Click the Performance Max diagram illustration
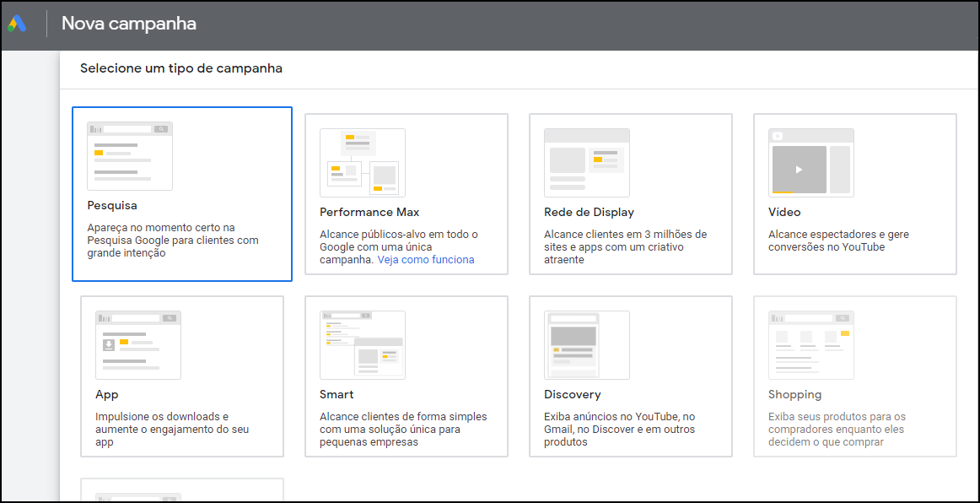The width and height of the screenshot is (980, 503). coord(363,163)
